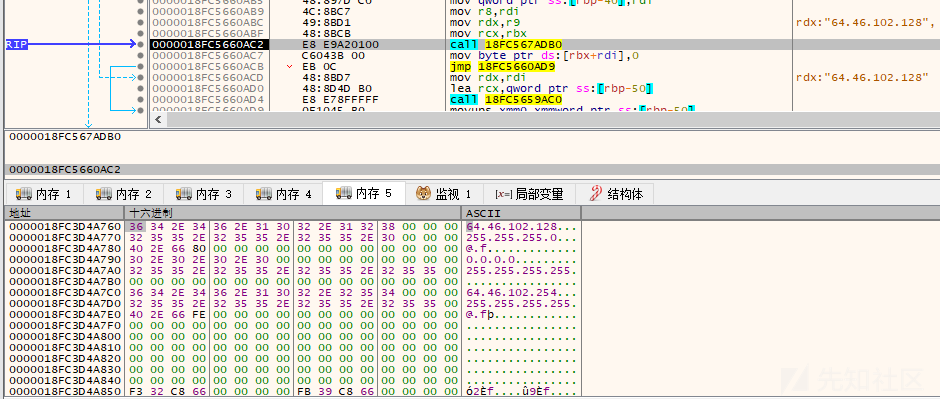Toggle breakpoint dot at address 0000018FC5660ACD

(x=140, y=77)
